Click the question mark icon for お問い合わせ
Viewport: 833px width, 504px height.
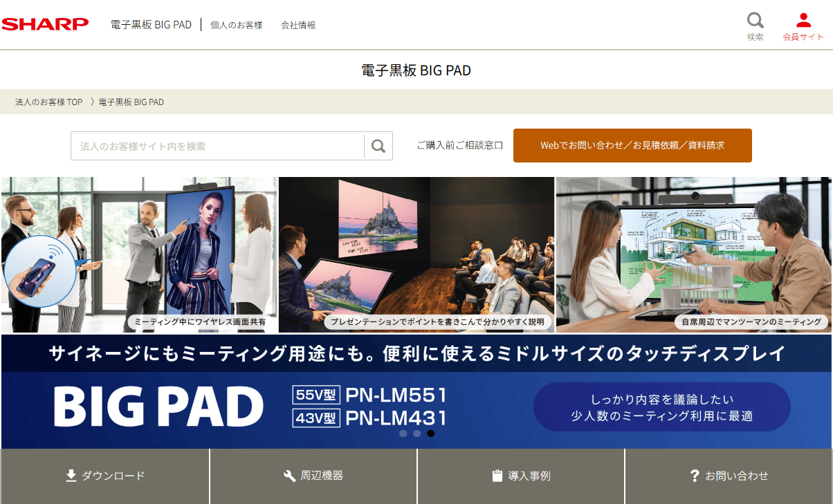[x=695, y=476]
